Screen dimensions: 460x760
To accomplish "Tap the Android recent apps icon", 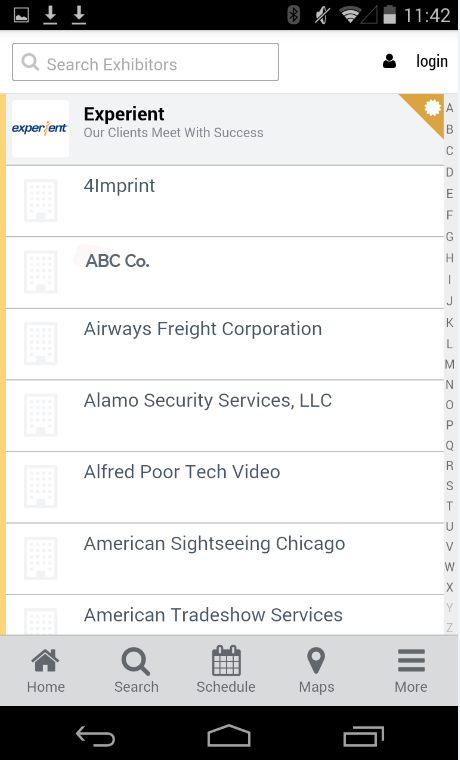I will point(364,736).
